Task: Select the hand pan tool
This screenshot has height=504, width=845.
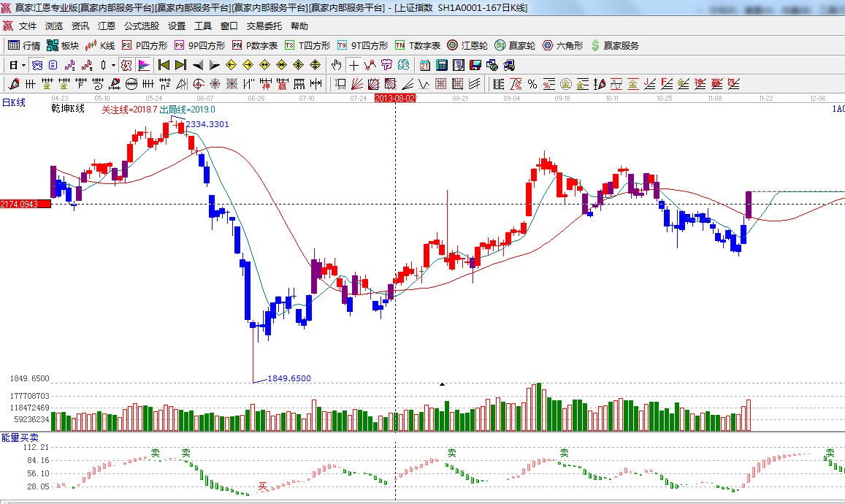Action: click(336, 65)
